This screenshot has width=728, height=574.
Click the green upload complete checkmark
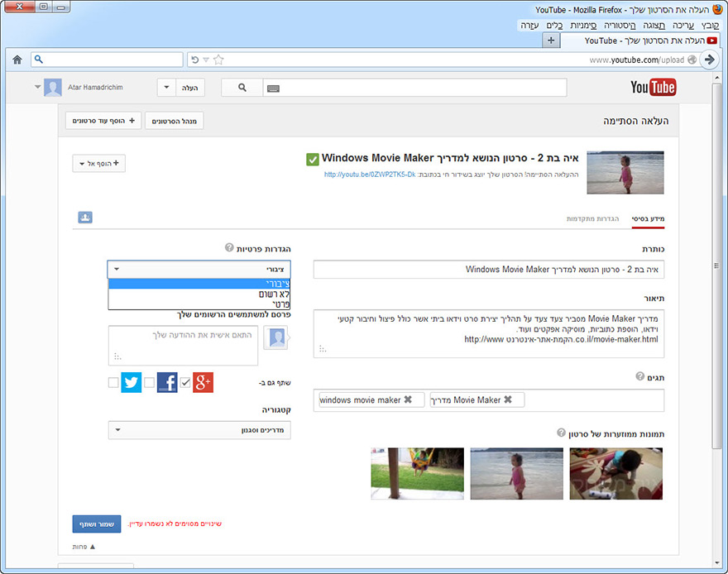(x=313, y=159)
